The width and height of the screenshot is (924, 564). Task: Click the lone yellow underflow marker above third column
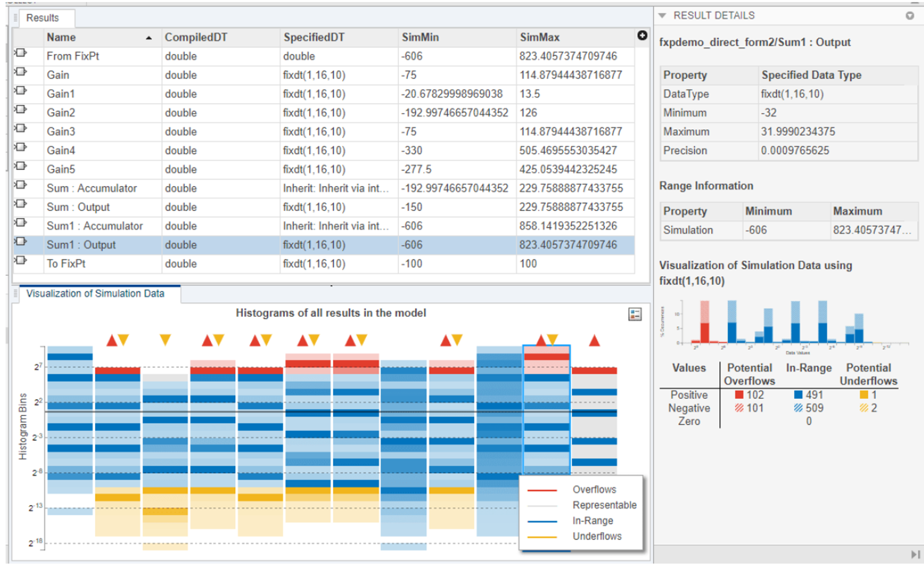(x=165, y=339)
